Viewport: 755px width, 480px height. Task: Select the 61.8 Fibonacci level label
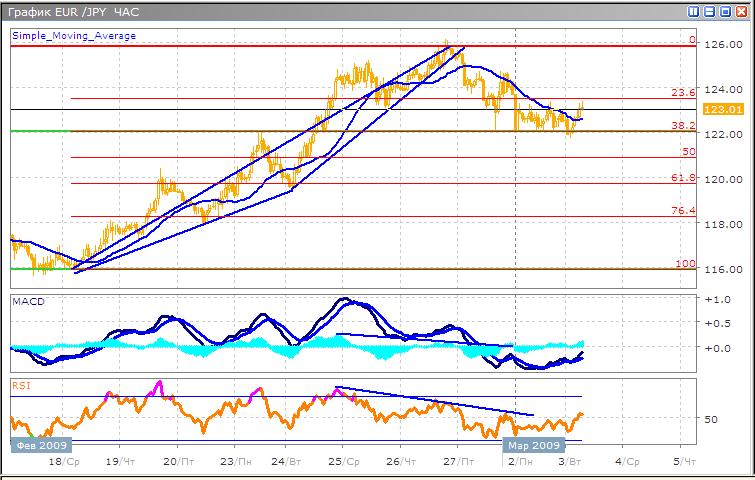point(682,177)
